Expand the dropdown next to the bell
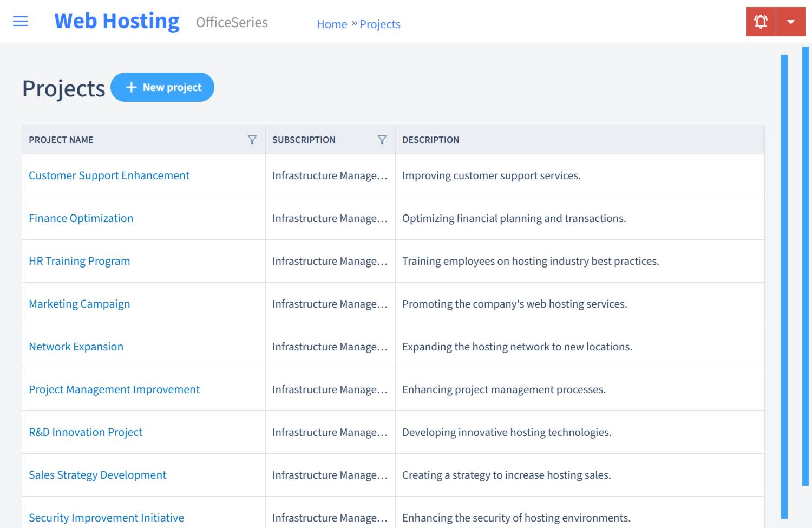The width and height of the screenshot is (812, 528). click(791, 21)
